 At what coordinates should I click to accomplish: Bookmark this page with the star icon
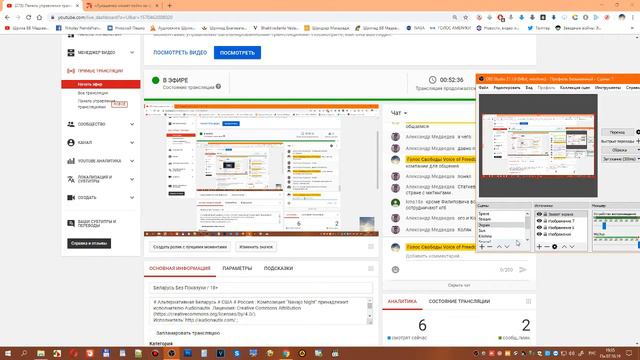pyautogui.click(x=466, y=18)
